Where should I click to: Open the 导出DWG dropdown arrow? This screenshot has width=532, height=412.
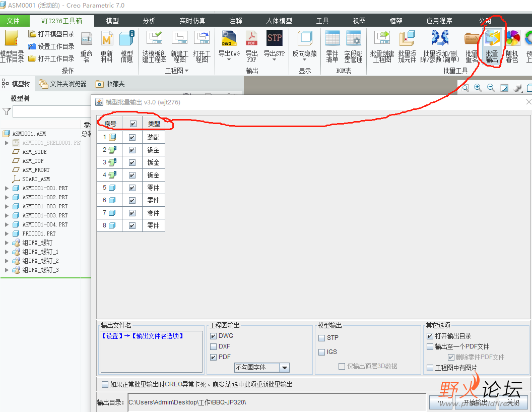[229, 60]
